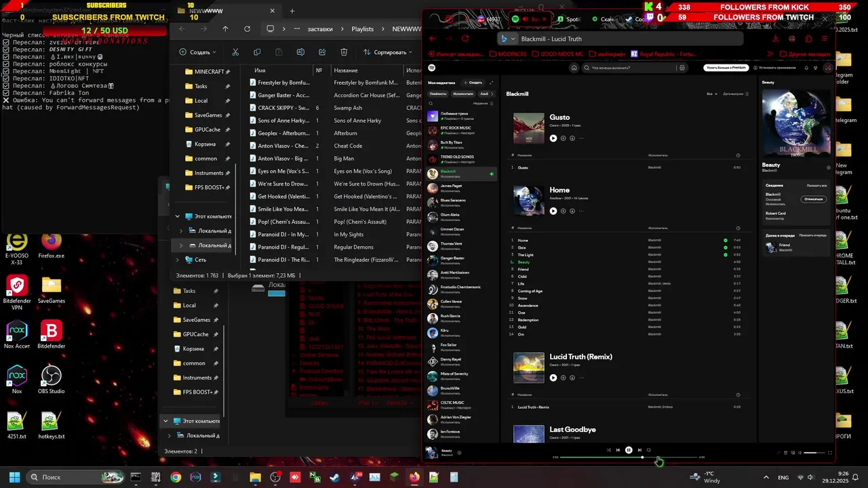Screen dimensions: 868x488
Task: Click Spotify volume speaker icon
Action: click(800, 453)
